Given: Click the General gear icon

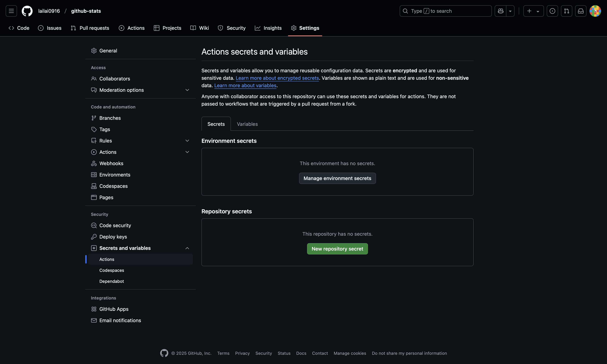Looking at the screenshot, I should 94,51.
